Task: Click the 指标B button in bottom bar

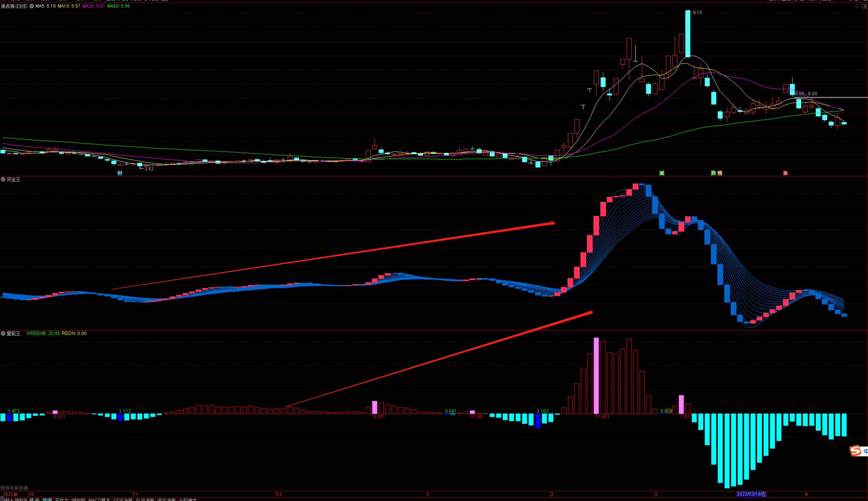Action: (x=21, y=499)
